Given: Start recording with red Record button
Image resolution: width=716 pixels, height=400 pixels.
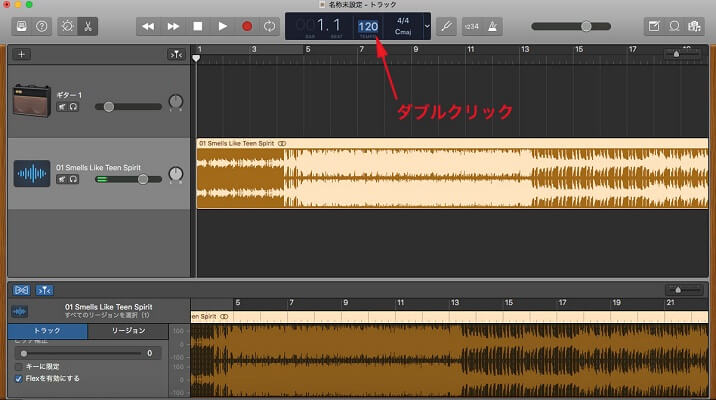Looking at the screenshot, I should tap(247, 26).
